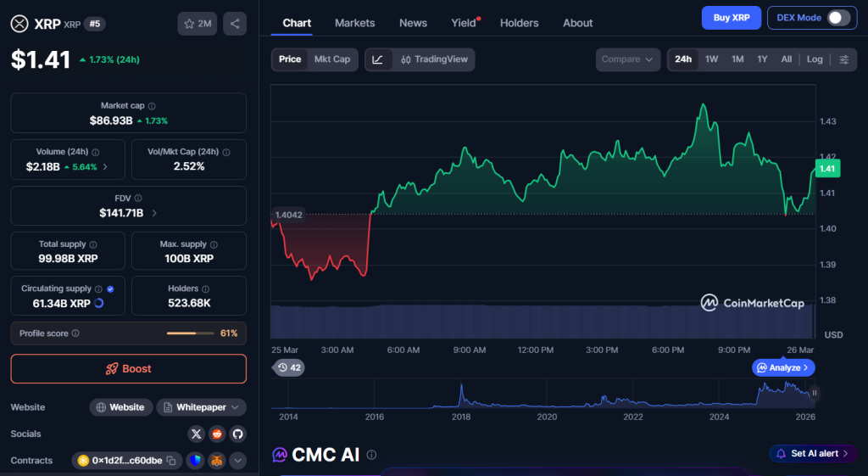The image size is (868, 476).
Task: Add XRP to watchlist with star button
Action: (198, 24)
